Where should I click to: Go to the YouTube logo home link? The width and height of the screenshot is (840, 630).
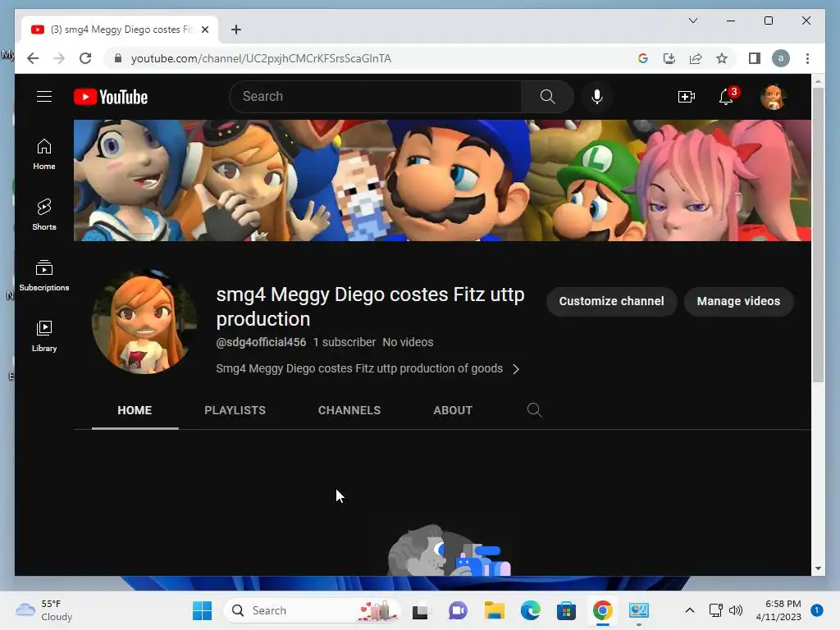(x=111, y=97)
